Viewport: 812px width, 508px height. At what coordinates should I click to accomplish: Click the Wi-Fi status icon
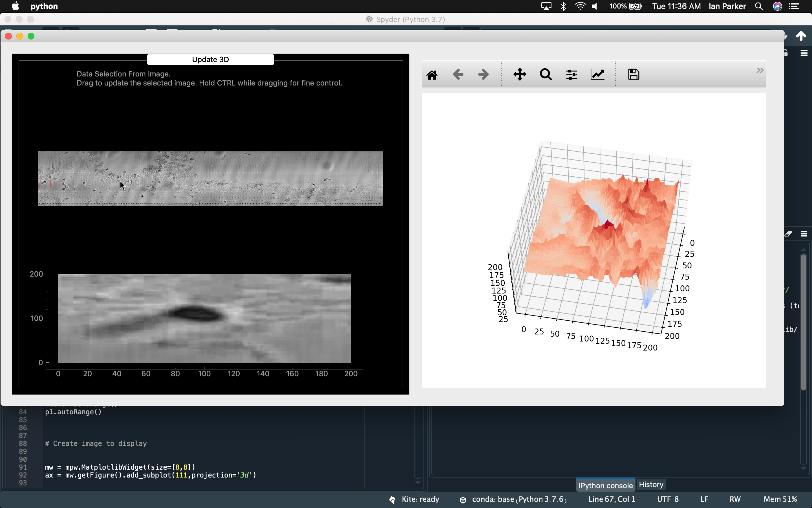tap(580, 6)
